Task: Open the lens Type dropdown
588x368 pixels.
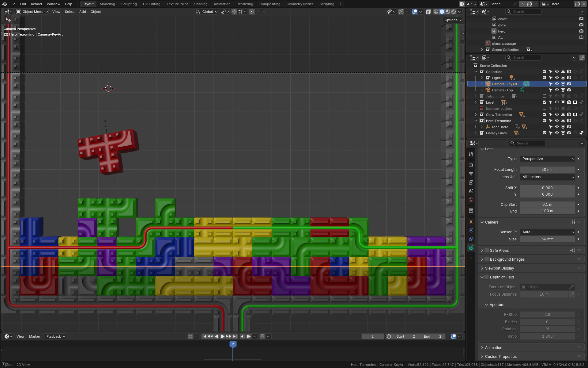Action: [548, 159]
